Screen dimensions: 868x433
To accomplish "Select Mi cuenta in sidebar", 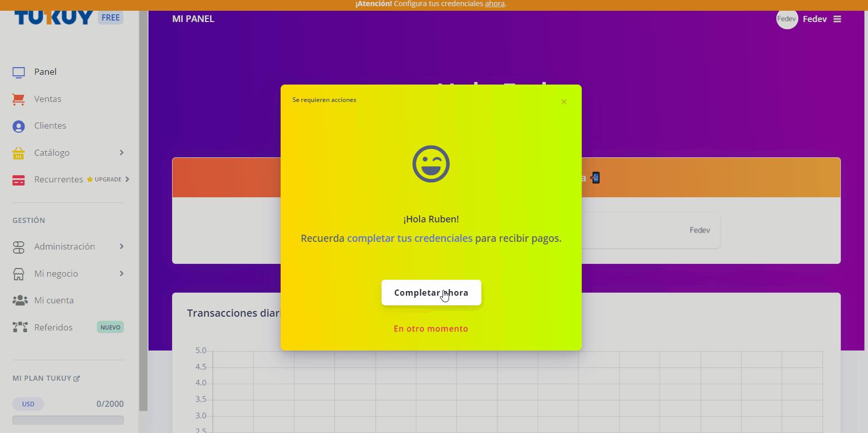I will point(54,301).
